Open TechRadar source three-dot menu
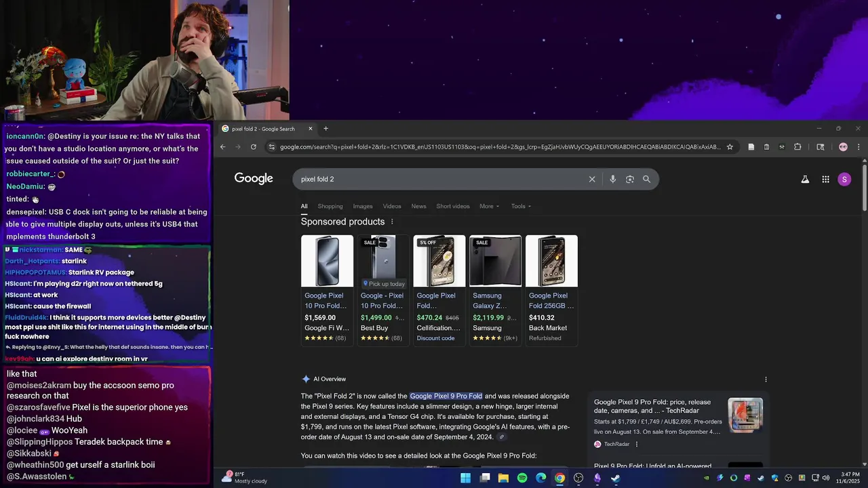Image resolution: width=868 pixels, height=488 pixels. click(636, 444)
